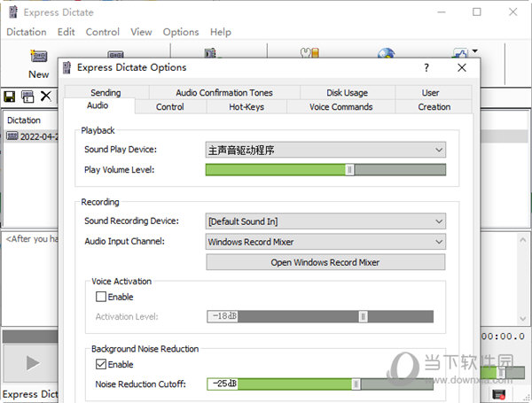The width and height of the screenshot is (532, 403).
Task: Enable Voice Activation checkbox
Action: [101, 297]
